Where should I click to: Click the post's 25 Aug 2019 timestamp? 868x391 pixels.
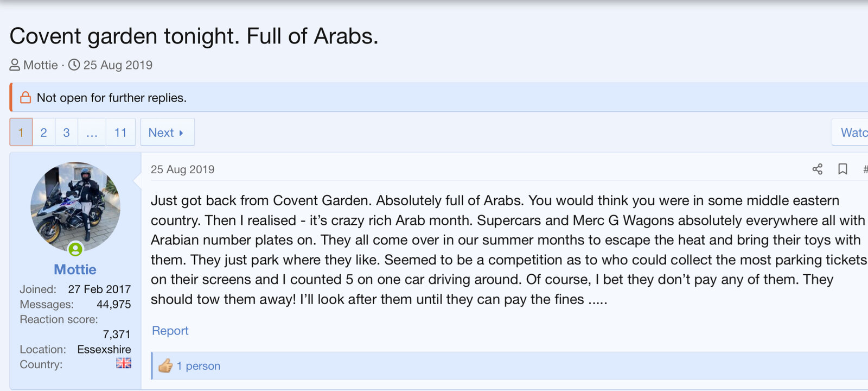(182, 169)
